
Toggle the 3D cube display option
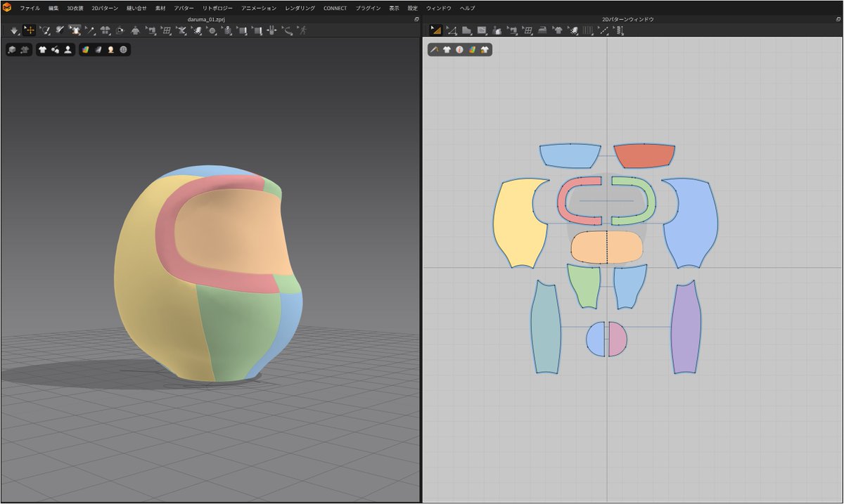12,50
